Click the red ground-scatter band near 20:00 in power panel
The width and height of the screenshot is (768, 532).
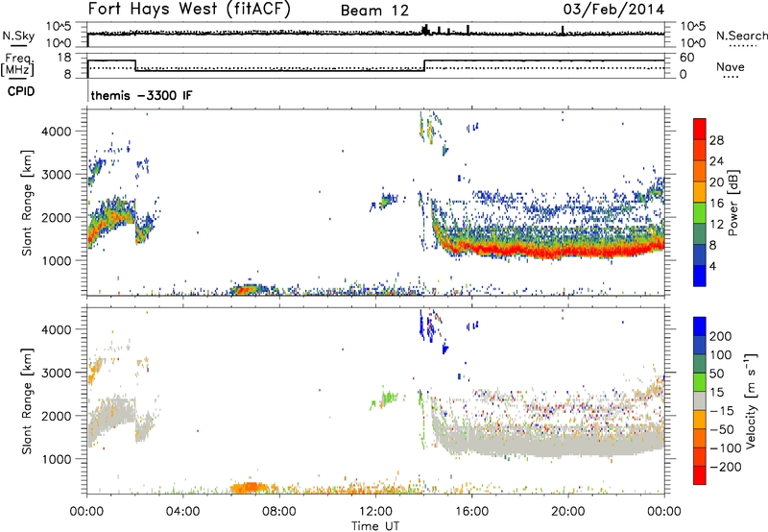567,252
